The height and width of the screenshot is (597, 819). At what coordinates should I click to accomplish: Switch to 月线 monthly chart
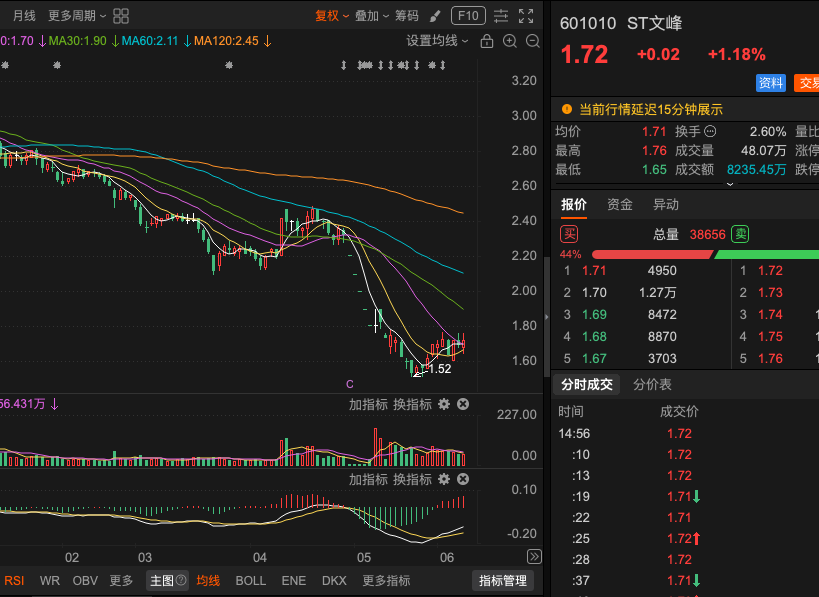tap(24, 16)
